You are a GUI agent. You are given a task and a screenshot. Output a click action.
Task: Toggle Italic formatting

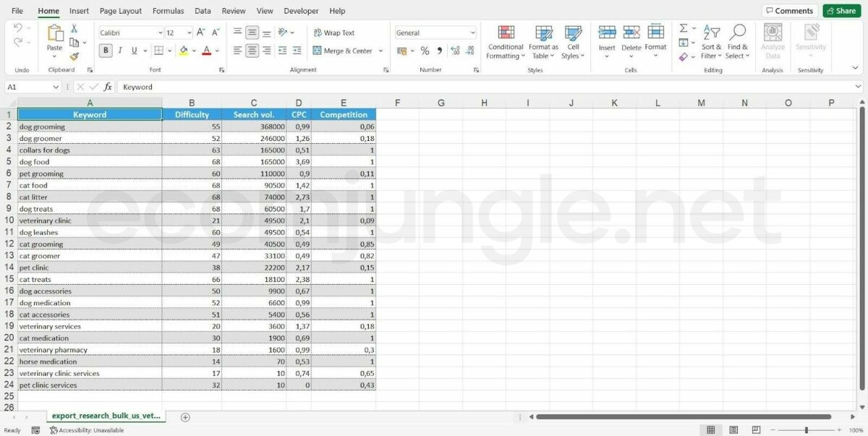[x=120, y=51]
